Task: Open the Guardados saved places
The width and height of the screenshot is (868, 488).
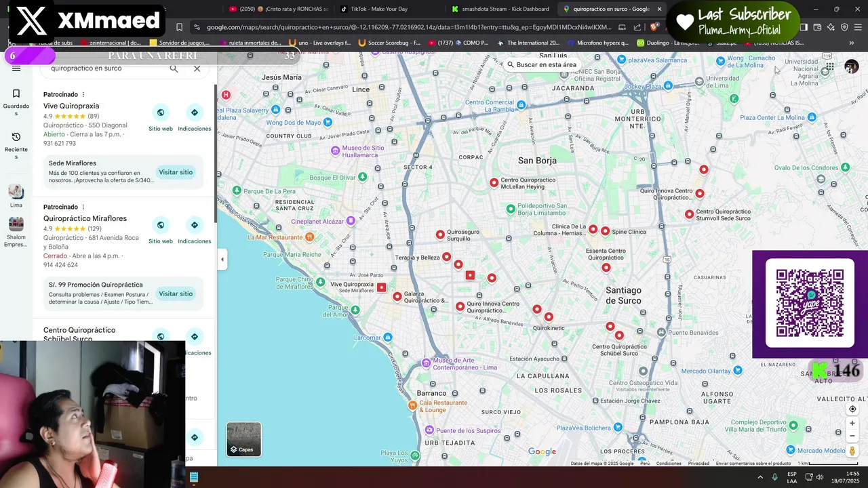Action: click(x=16, y=102)
